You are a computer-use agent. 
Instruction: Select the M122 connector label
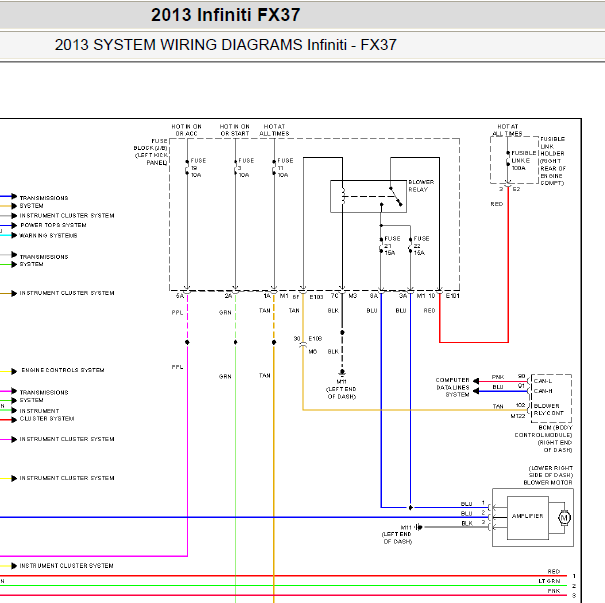click(x=518, y=416)
